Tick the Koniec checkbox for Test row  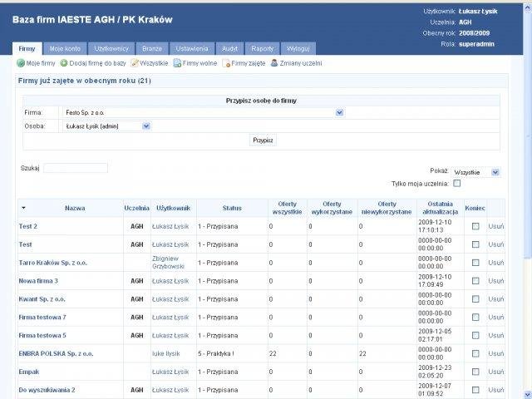tap(475, 244)
